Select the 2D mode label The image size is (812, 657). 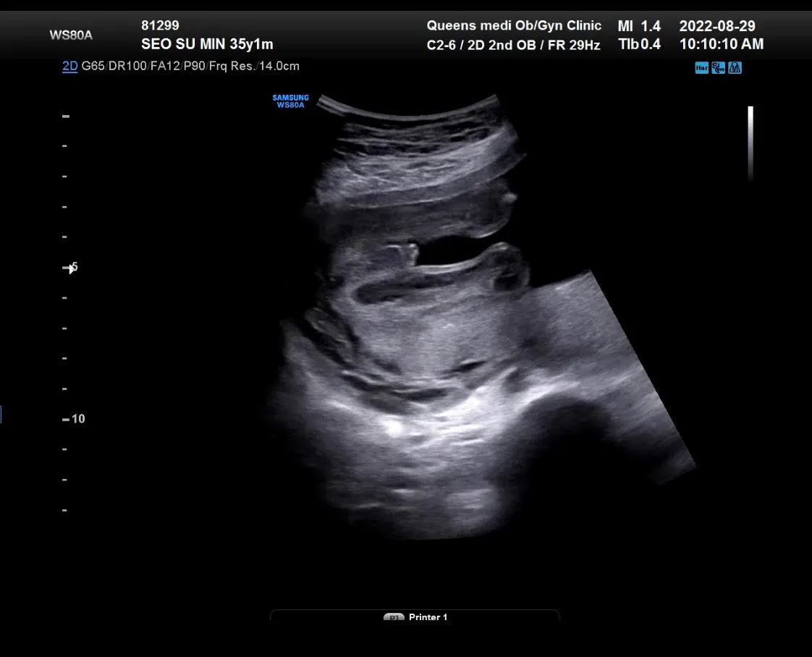70,67
